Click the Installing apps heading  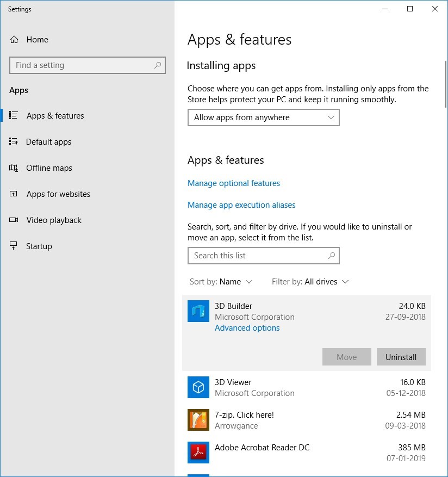coord(221,66)
